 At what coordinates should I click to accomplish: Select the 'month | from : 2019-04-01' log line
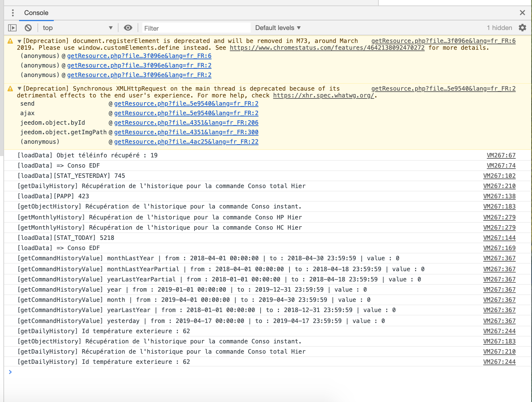point(194,300)
